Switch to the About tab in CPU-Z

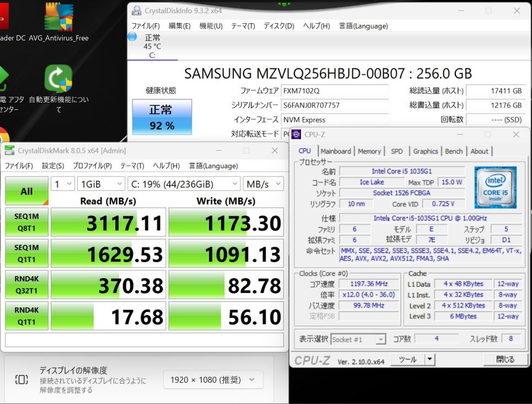click(x=479, y=151)
